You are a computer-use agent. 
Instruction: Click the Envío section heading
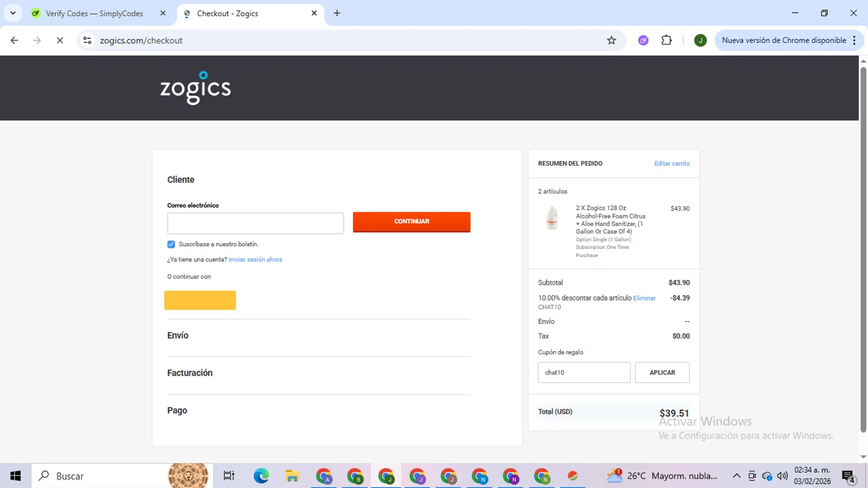click(x=178, y=336)
